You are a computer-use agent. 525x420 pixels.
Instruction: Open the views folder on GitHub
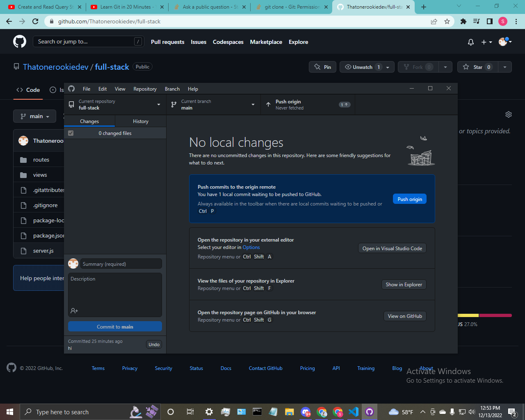click(x=40, y=175)
